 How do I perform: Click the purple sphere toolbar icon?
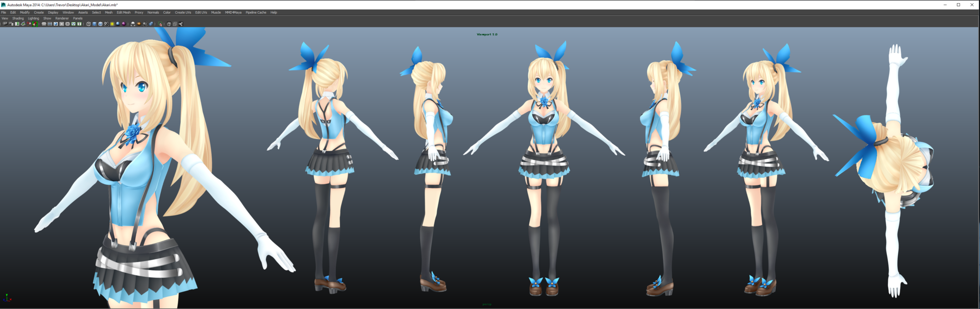pyautogui.click(x=124, y=24)
